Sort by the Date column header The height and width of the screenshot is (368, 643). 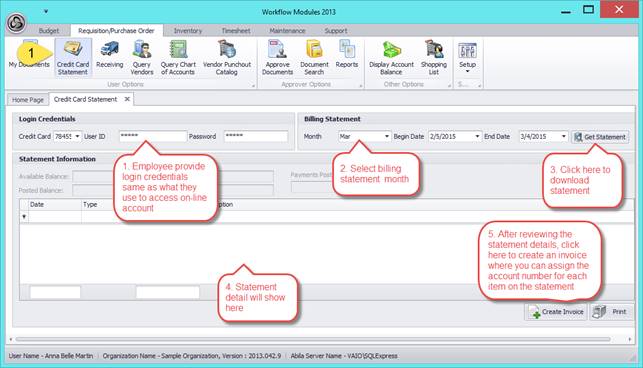pyautogui.click(x=55, y=204)
